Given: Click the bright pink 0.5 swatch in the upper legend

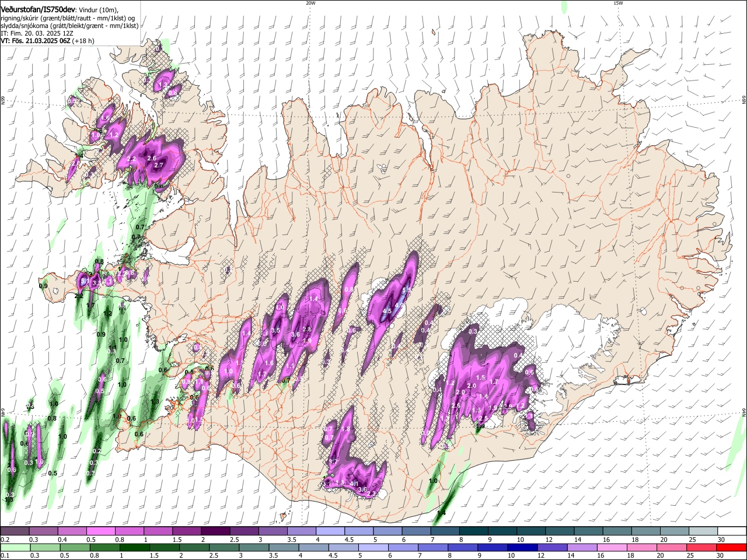Looking at the screenshot, I should pyautogui.click(x=100, y=531).
